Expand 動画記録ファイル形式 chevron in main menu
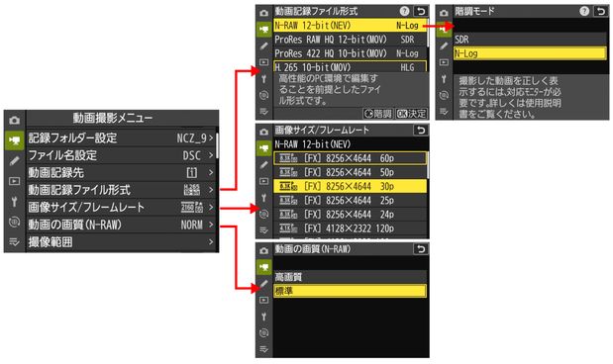The height and width of the screenshot is (364, 613). click(211, 190)
